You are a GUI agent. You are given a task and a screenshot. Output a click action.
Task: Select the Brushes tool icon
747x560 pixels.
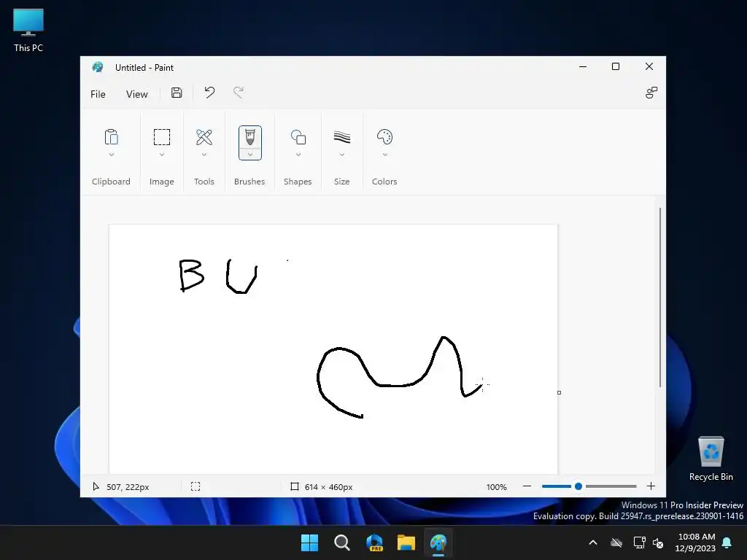click(x=249, y=137)
